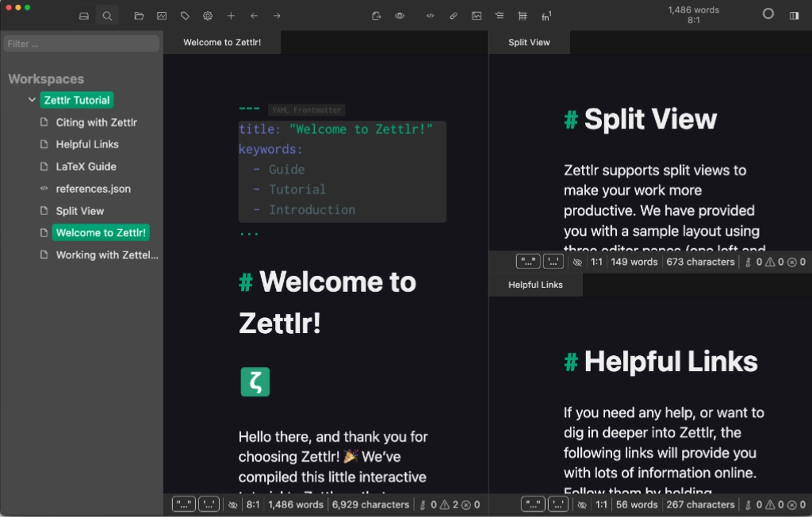
Task: Click the export/share document icon
Action: (377, 16)
